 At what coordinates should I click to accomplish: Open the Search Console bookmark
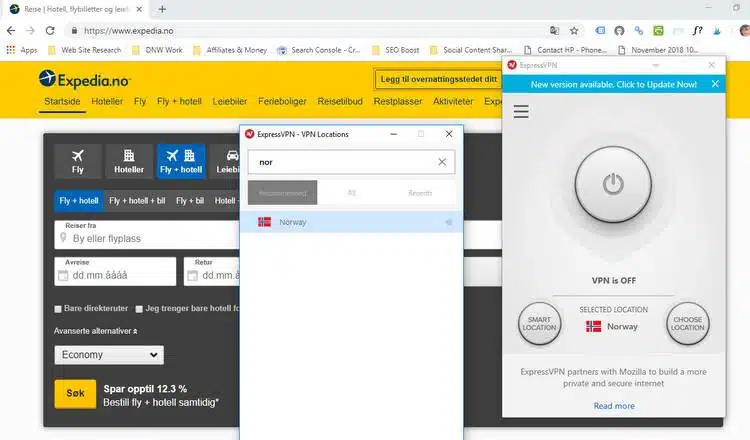(319, 50)
